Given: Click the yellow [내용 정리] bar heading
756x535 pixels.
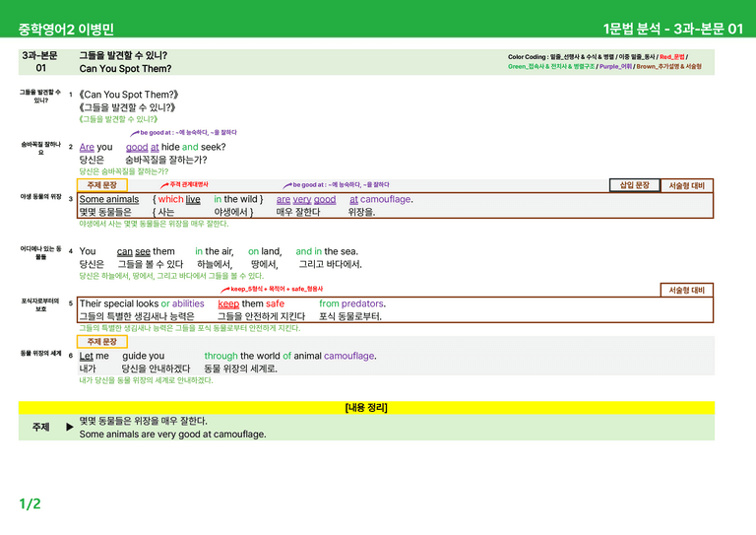Looking at the screenshot, I should click(366, 408).
